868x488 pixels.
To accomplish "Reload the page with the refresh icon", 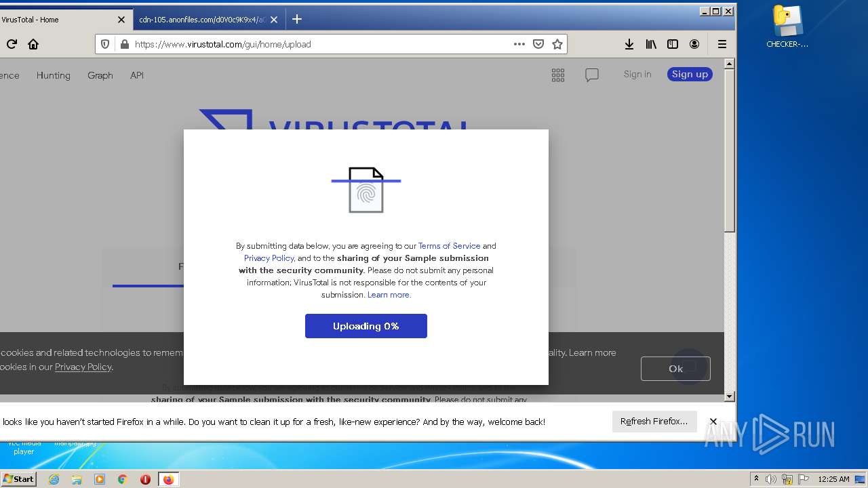I will (x=12, y=44).
